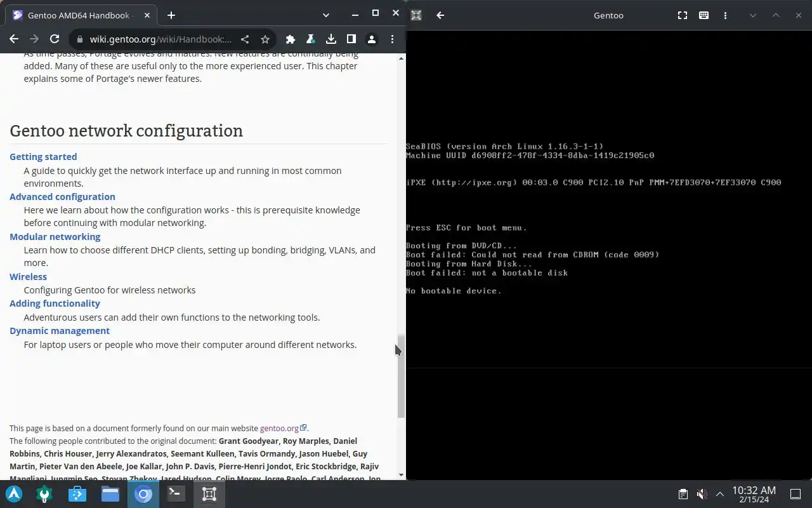
Task: Click the show desktop button
Action: [x=796, y=494]
